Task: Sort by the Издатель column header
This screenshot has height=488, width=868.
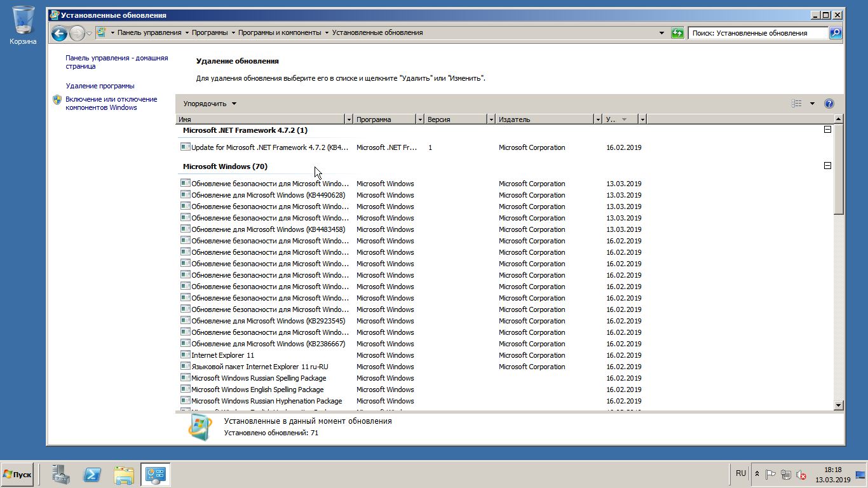Action: click(545, 119)
